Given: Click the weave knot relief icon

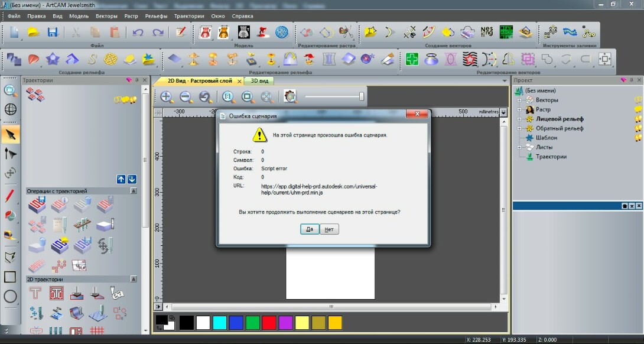Looking at the screenshot, I should coord(110,60).
